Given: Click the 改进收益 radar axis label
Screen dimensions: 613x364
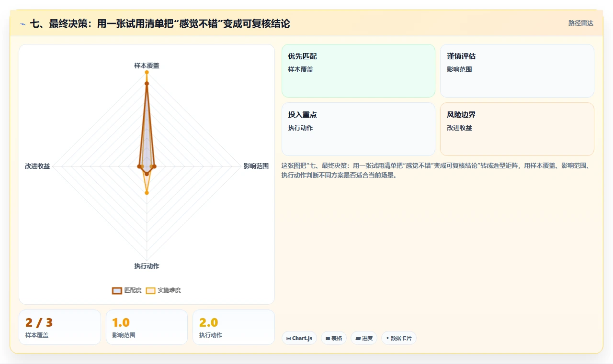Looking at the screenshot, I should [x=37, y=166].
